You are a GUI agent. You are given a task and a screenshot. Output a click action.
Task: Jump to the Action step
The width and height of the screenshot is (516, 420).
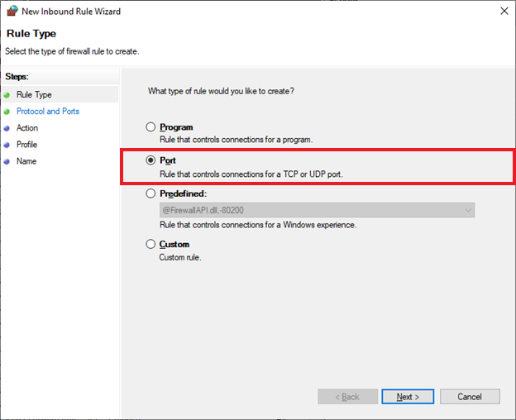(27, 128)
